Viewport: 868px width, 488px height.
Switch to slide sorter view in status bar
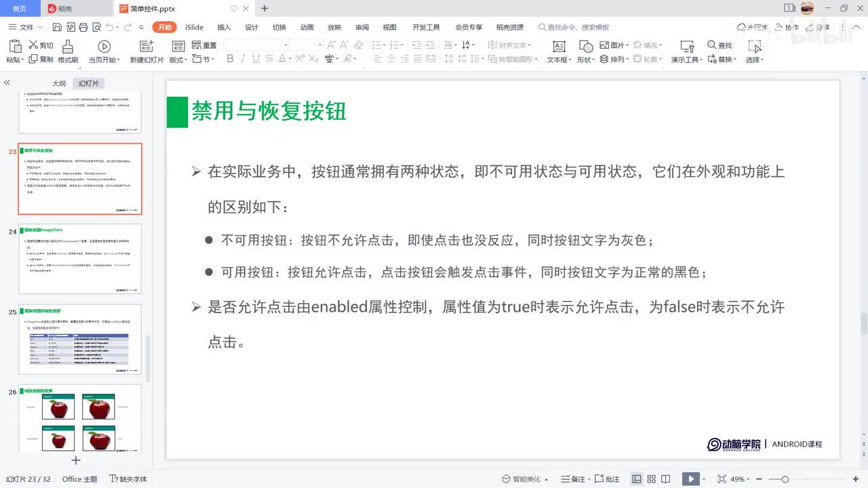click(652, 479)
